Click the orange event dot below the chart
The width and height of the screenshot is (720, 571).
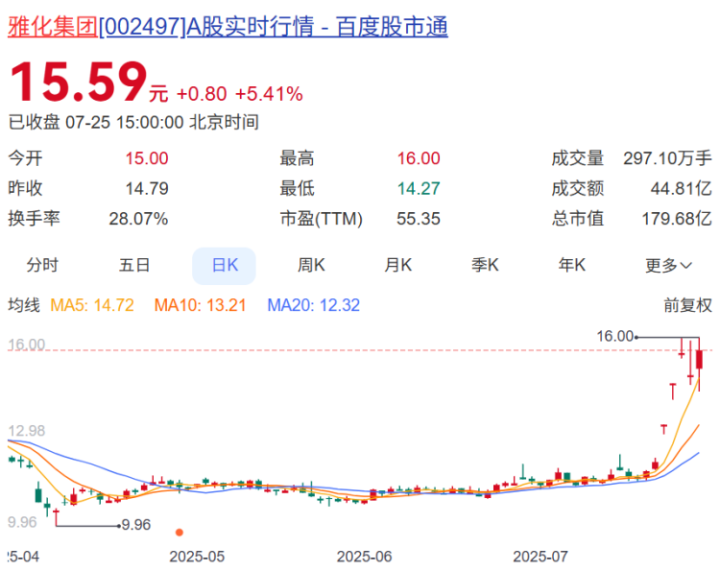[x=179, y=532]
